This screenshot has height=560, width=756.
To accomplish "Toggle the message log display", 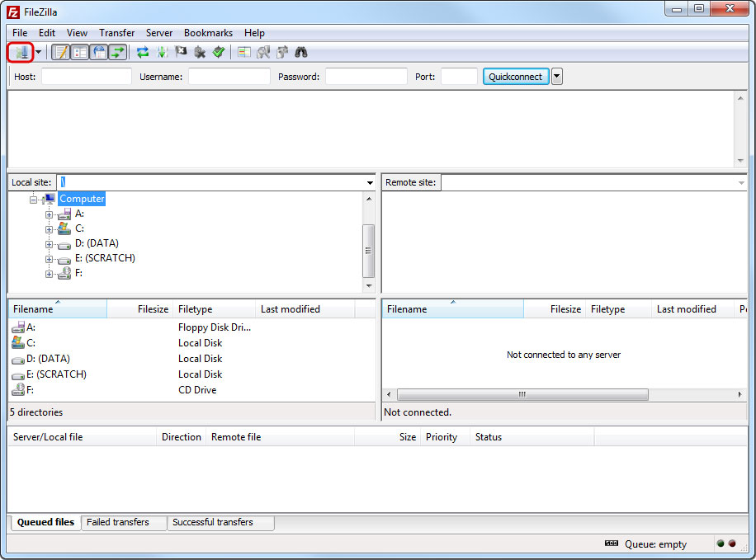I will [x=60, y=52].
